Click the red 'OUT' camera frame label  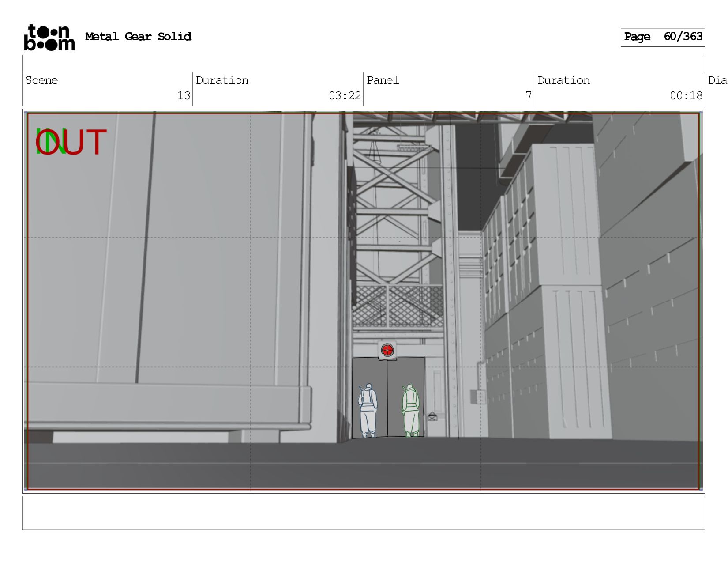[71, 142]
